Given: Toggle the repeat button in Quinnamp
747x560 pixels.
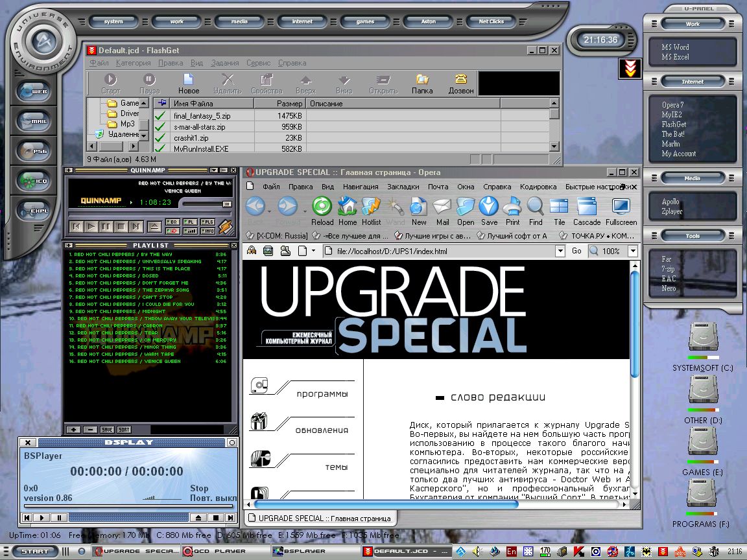Looking at the screenshot, I should [x=173, y=230].
